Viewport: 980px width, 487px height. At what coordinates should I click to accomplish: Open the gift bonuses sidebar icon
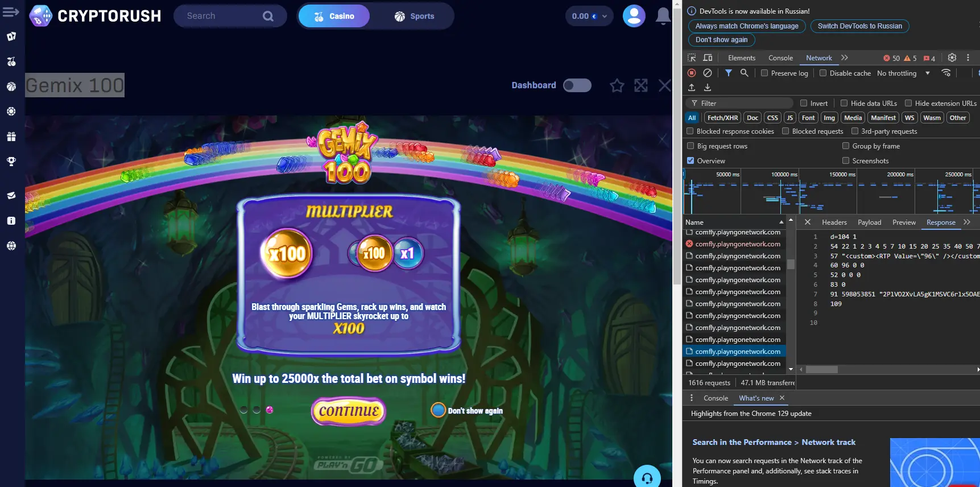coord(11,137)
